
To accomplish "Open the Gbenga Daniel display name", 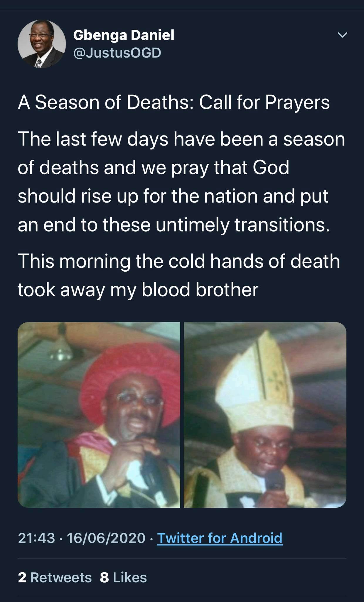I will click(124, 35).
